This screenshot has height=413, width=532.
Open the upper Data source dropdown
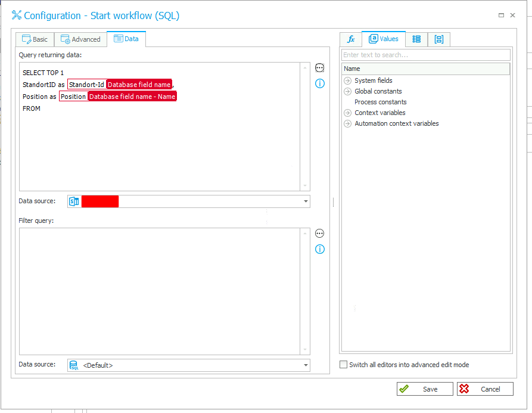(x=306, y=201)
